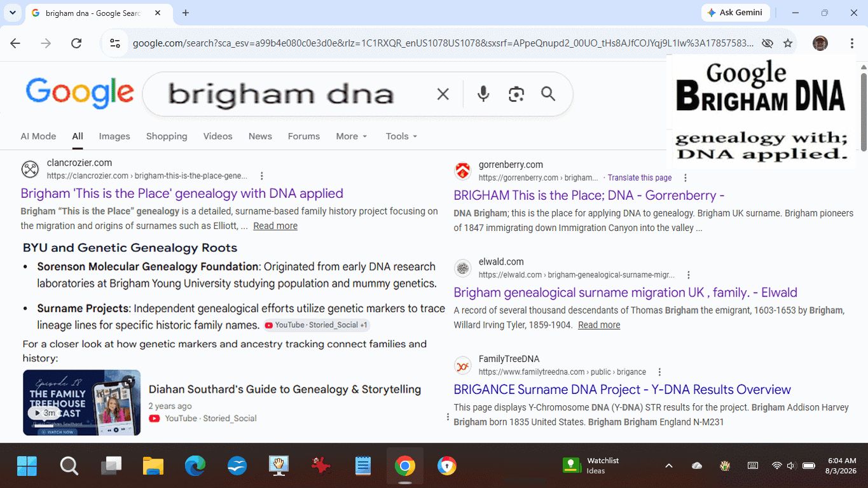Open a new browser tab
The height and width of the screenshot is (488, 868).
(x=186, y=13)
